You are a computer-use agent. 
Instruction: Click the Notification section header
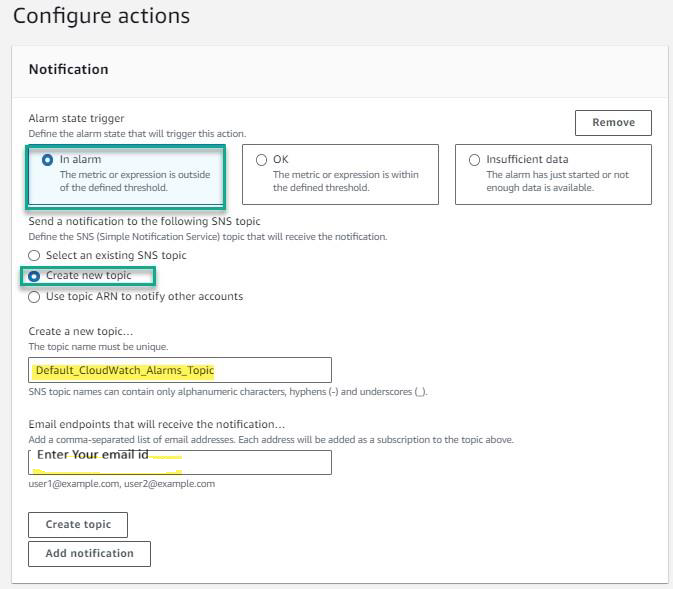click(68, 69)
